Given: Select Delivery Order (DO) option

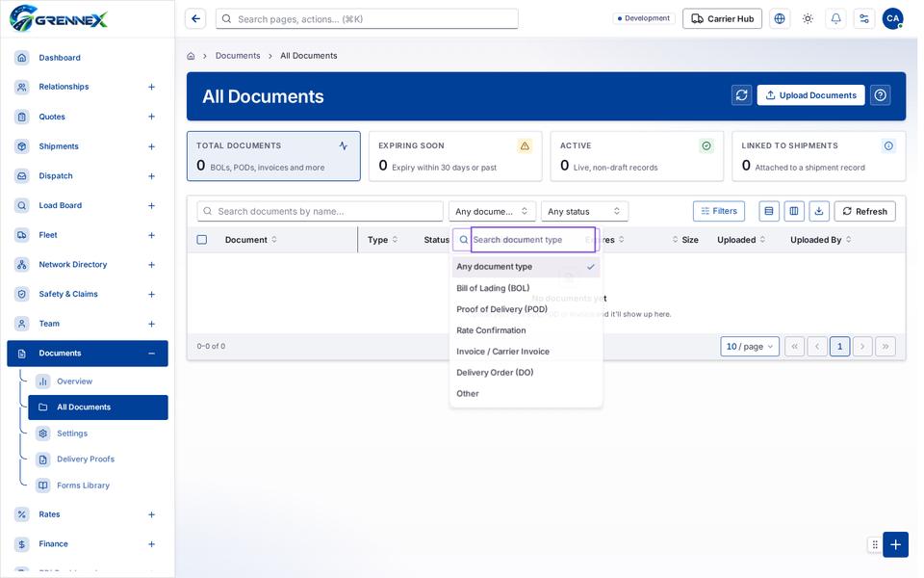Looking at the screenshot, I should point(526,373).
